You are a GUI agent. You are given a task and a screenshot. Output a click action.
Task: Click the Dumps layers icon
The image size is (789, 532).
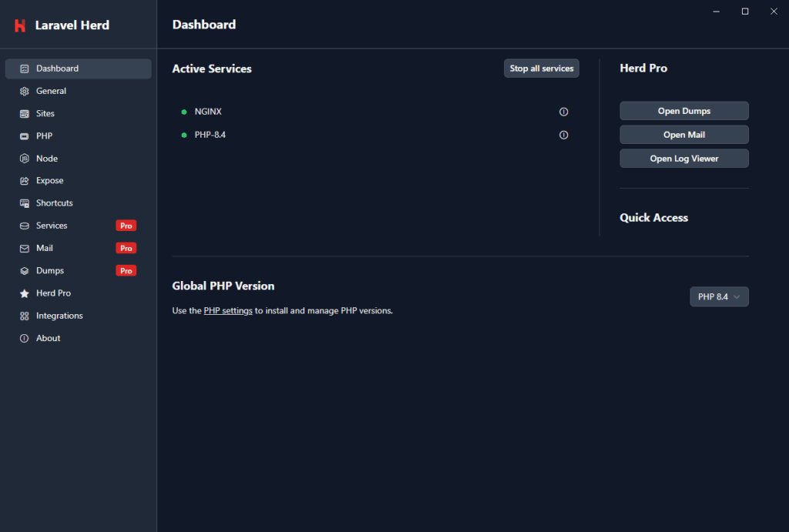tap(24, 271)
